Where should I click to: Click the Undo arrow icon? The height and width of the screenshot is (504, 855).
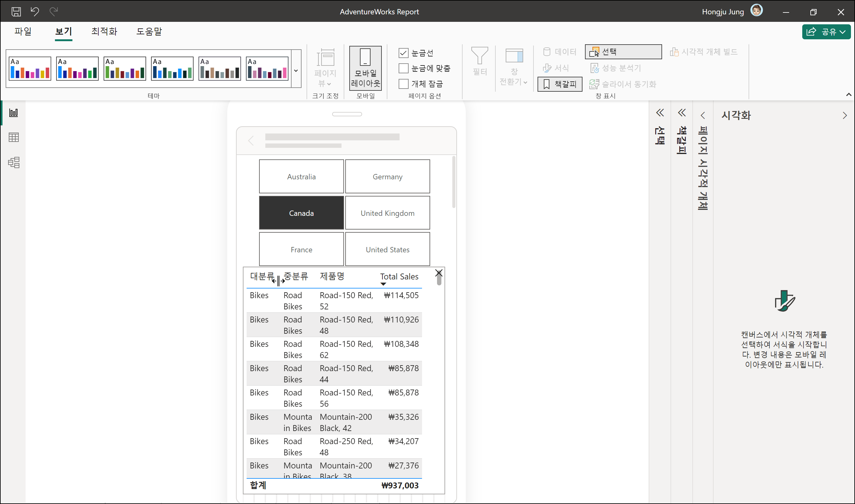point(35,12)
